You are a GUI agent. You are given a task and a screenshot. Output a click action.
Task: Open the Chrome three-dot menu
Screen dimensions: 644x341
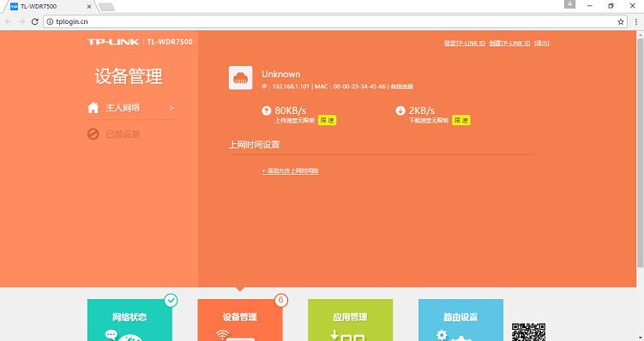tap(635, 21)
